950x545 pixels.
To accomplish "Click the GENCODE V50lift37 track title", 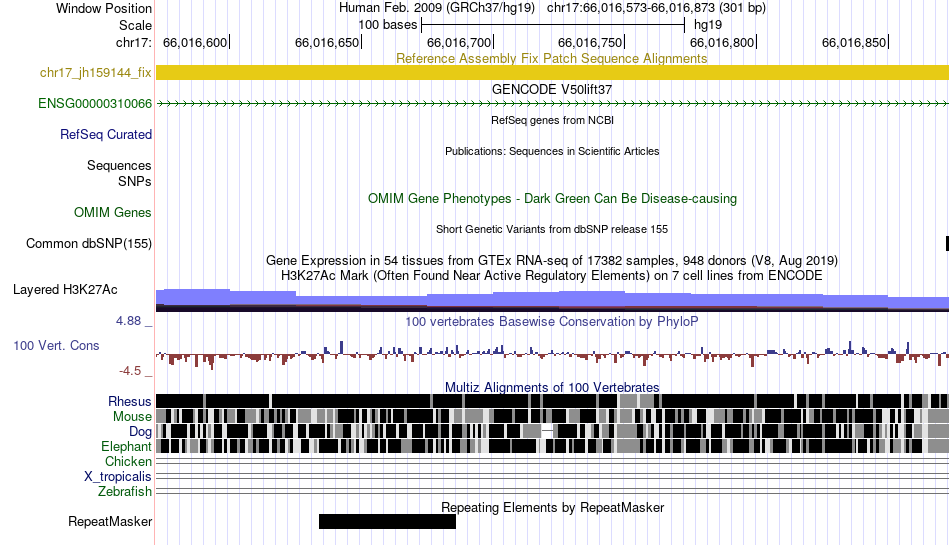I will (x=552, y=89).
